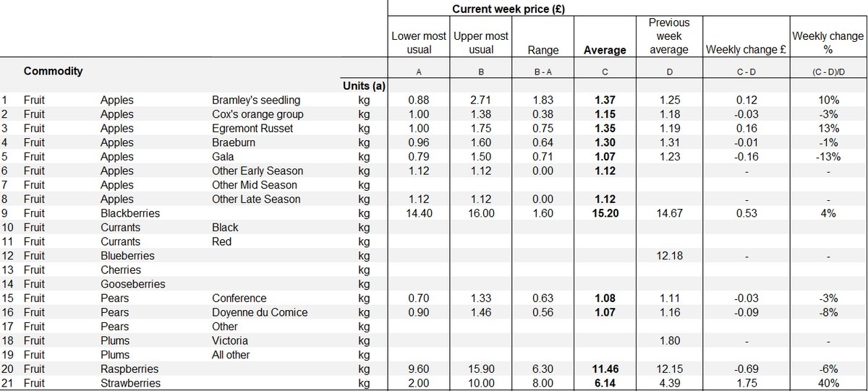Select the Egremont Russet variety cell
868x391 pixels.
coord(252,129)
